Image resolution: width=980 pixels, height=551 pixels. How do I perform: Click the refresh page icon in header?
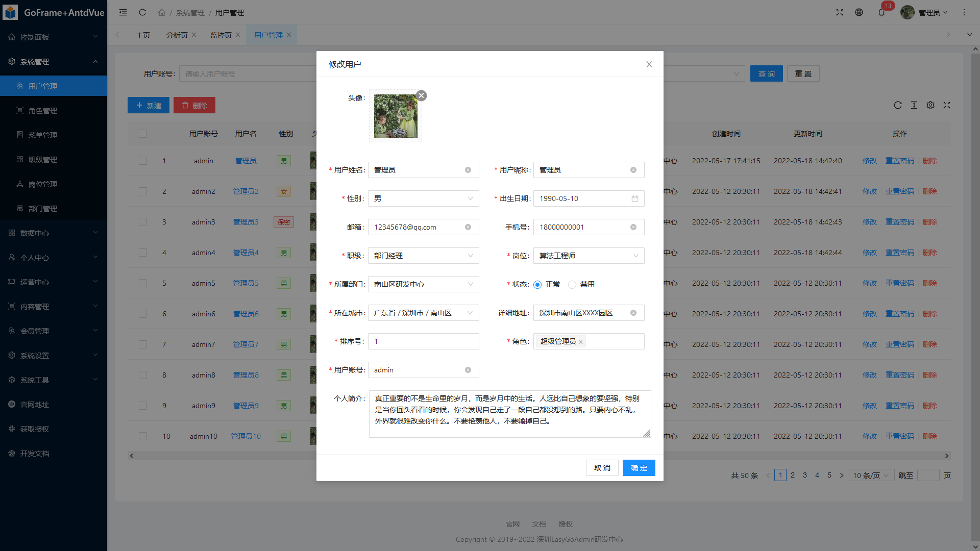click(142, 12)
